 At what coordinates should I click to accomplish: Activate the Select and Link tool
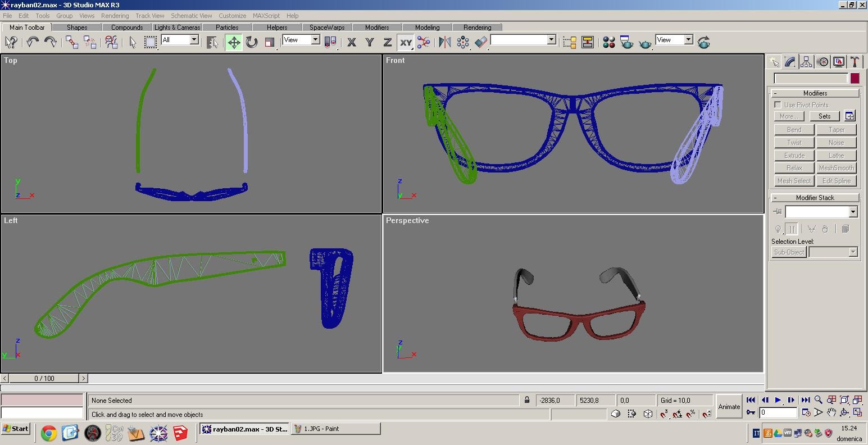point(72,42)
